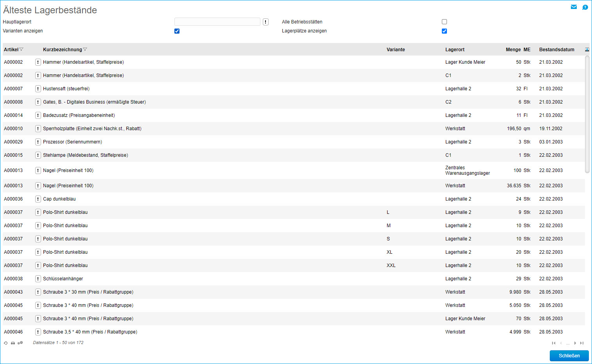Open the mail envelope icon
This screenshot has height=364, width=592.
574,7
